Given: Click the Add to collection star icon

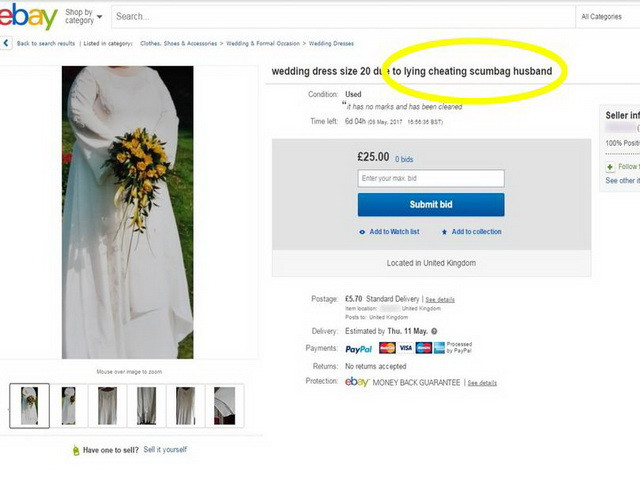Looking at the screenshot, I should click(444, 232).
